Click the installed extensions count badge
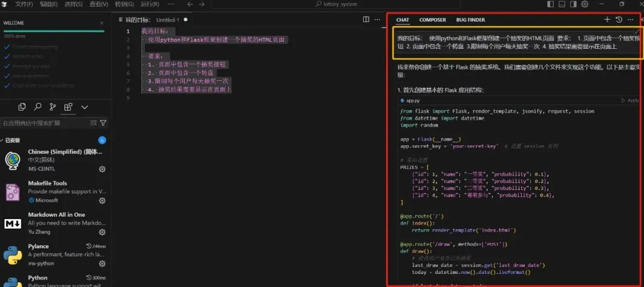 (x=102, y=141)
